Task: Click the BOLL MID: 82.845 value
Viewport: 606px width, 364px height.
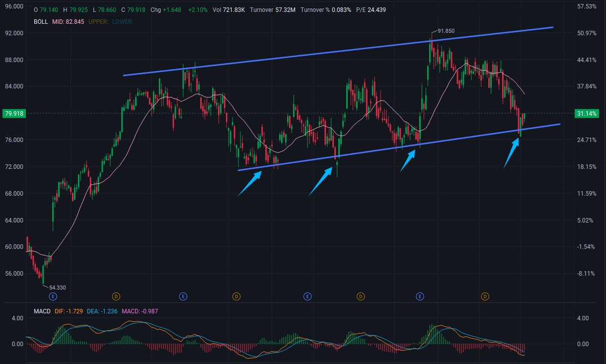Action: 67,22
